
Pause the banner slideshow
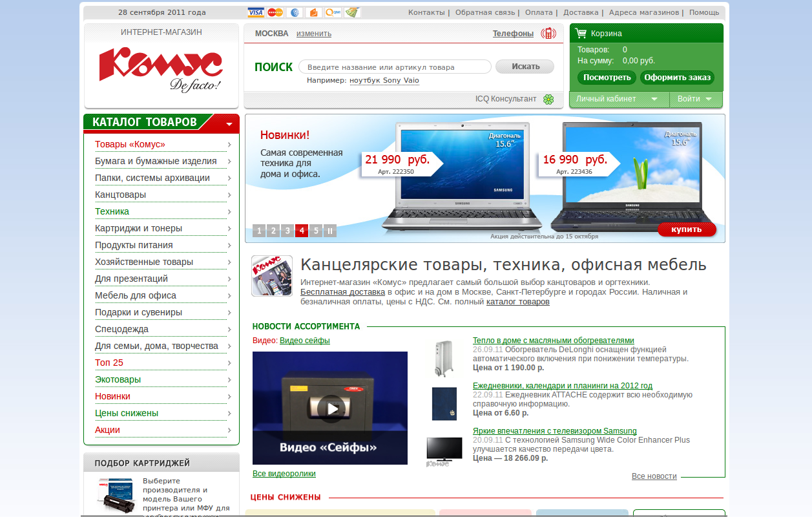pos(330,231)
